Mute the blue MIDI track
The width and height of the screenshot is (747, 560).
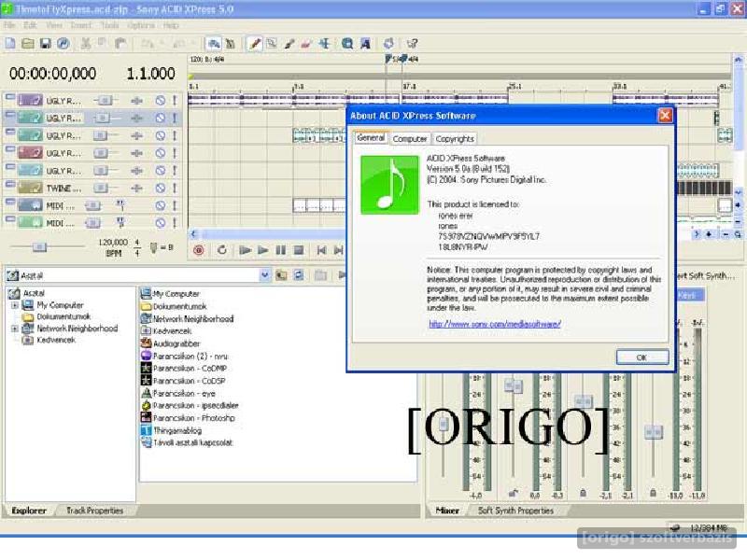pyautogui.click(x=161, y=205)
